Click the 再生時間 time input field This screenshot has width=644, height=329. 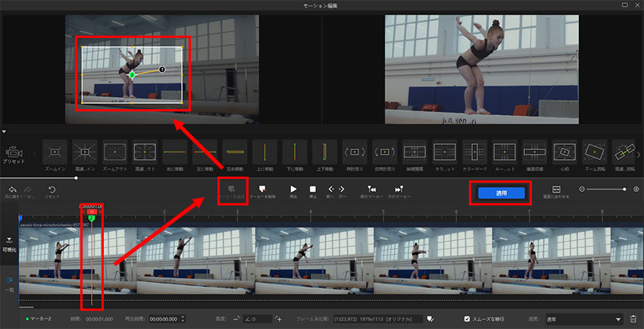pos(164,319)
